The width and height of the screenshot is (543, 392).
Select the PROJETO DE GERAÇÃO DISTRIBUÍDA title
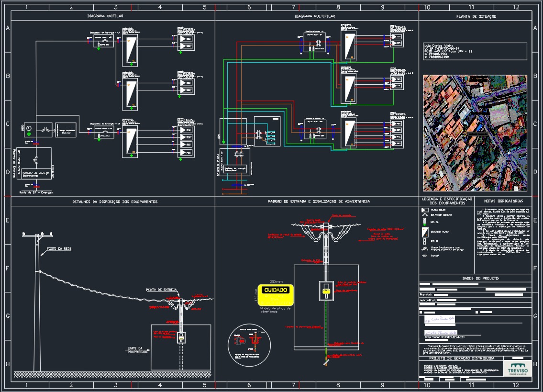pos(462,358)
